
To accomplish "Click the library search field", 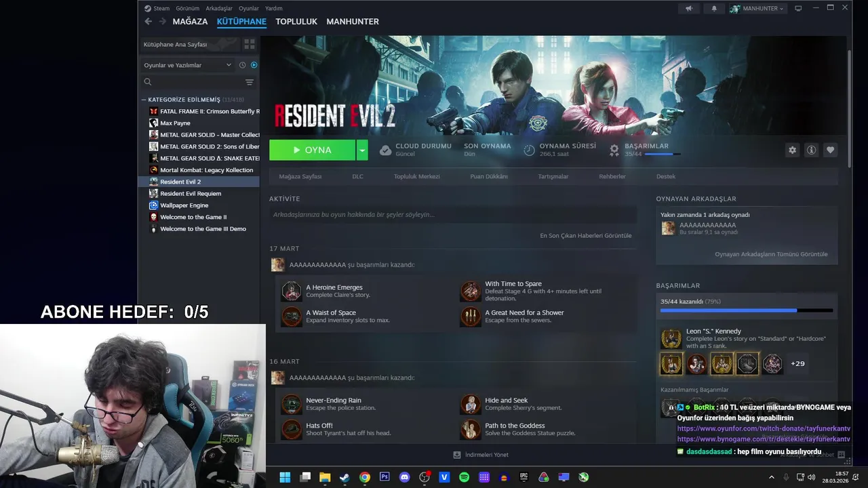I will pos(197,82).
